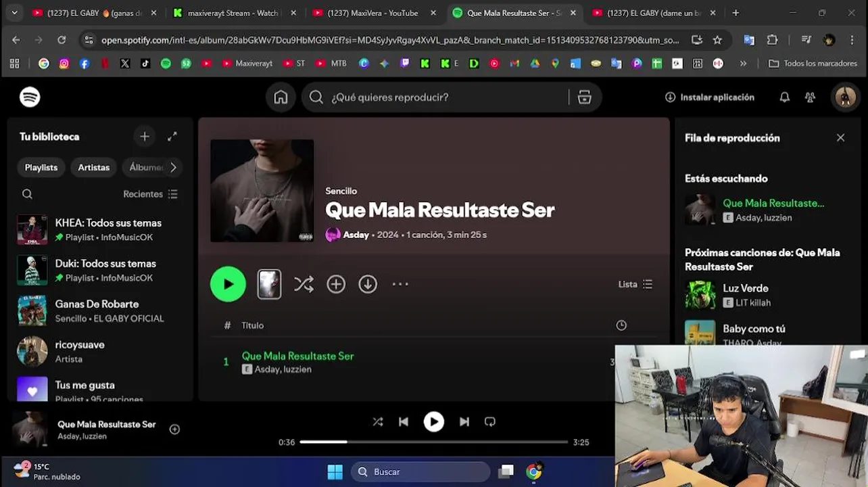Viewport: 868px width, 487px height.
Task: Open the Explorar browse icon in search bar
Action: [x=585, y=97]
